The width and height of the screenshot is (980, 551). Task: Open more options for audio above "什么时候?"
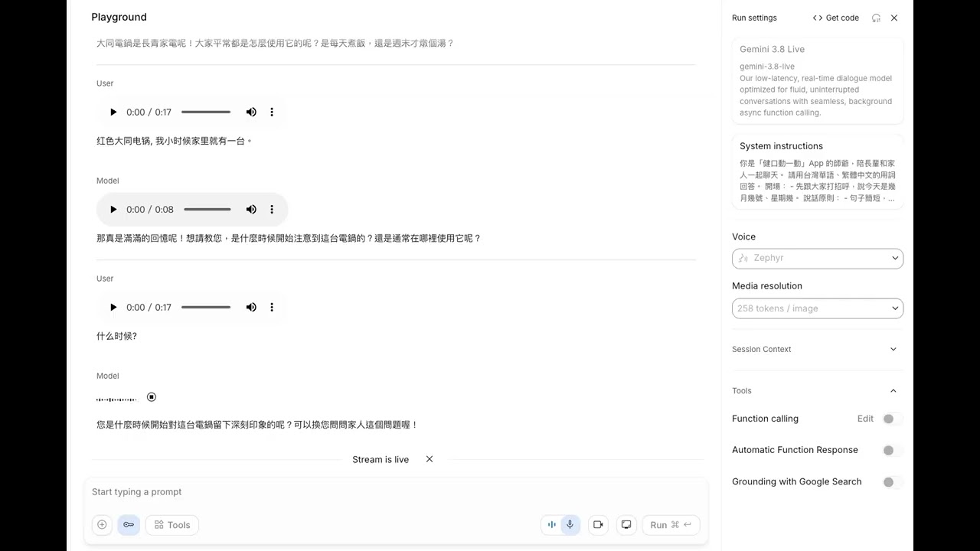coord(272,308)
